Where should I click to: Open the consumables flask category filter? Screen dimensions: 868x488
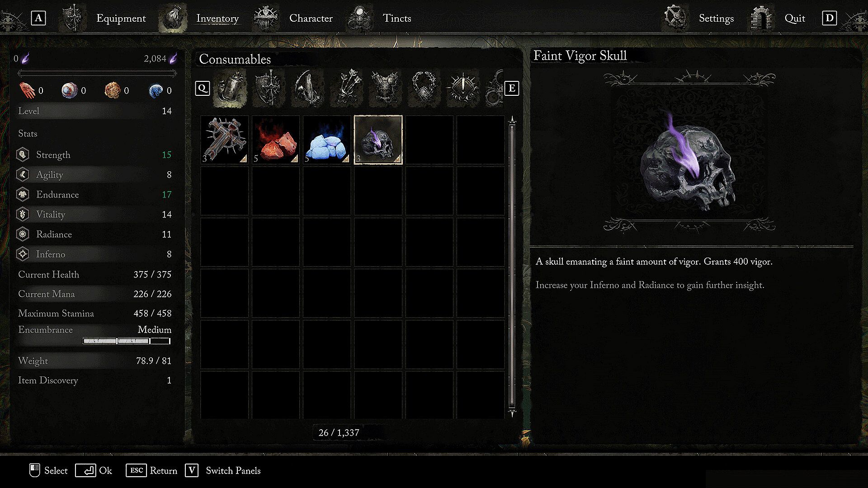231,88
